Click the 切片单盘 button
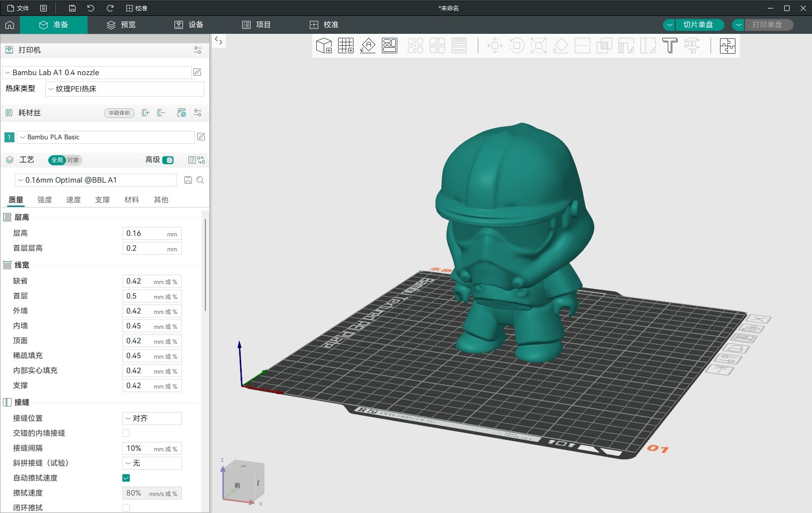The image size is (812, 513). click(x=699, y=25)
